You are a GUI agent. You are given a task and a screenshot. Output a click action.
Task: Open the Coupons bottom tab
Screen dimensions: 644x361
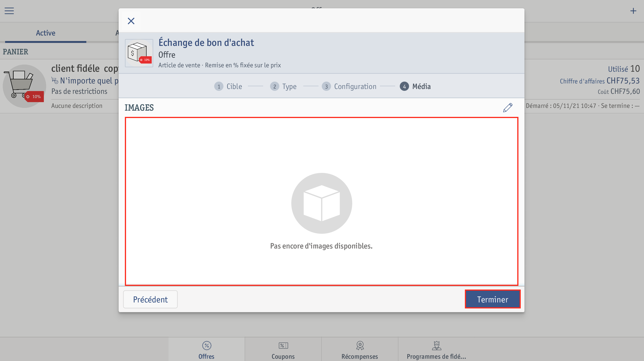click(x=283, y=350)
